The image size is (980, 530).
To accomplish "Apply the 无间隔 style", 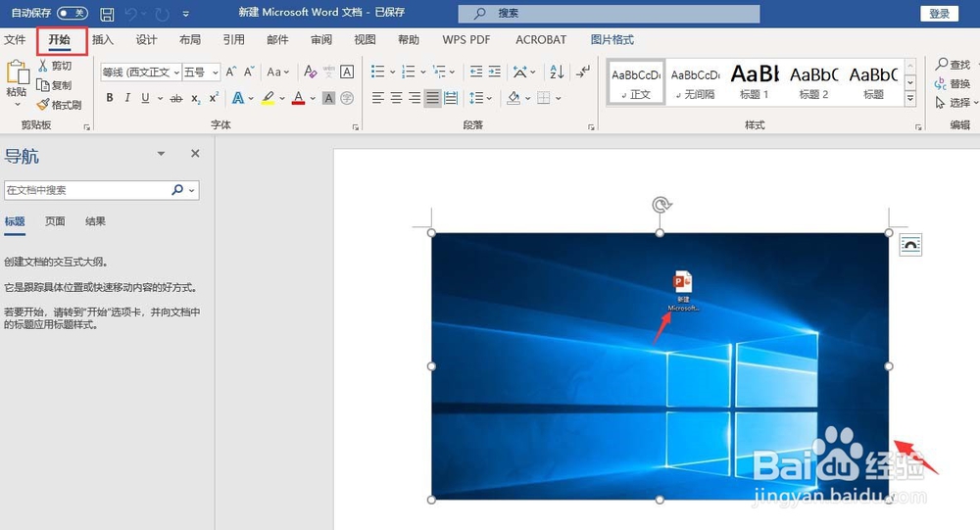I will (695, 81).
